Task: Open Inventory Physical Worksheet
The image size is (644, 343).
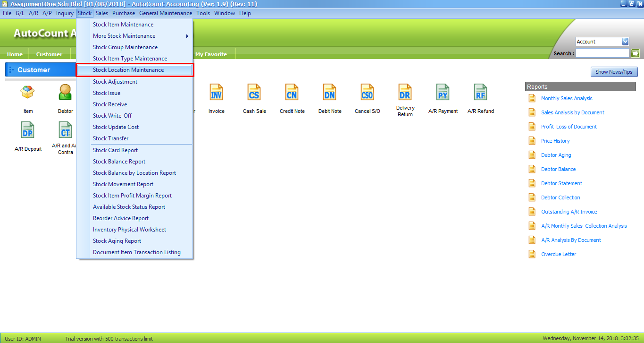Action: coord(135,230)
